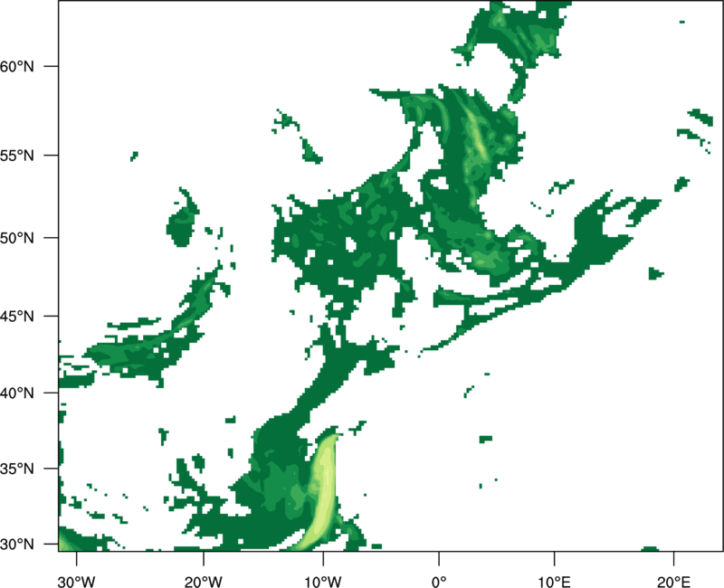Click the 55°N latitude label
This screenshot has height=588, width=724.
click(x=17, y=156)
